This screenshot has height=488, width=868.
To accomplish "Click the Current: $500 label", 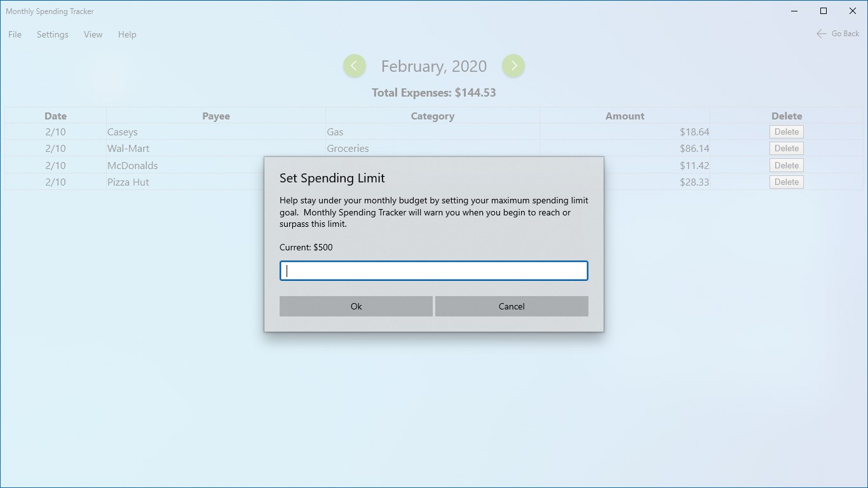I will click(x=306, y=247).
